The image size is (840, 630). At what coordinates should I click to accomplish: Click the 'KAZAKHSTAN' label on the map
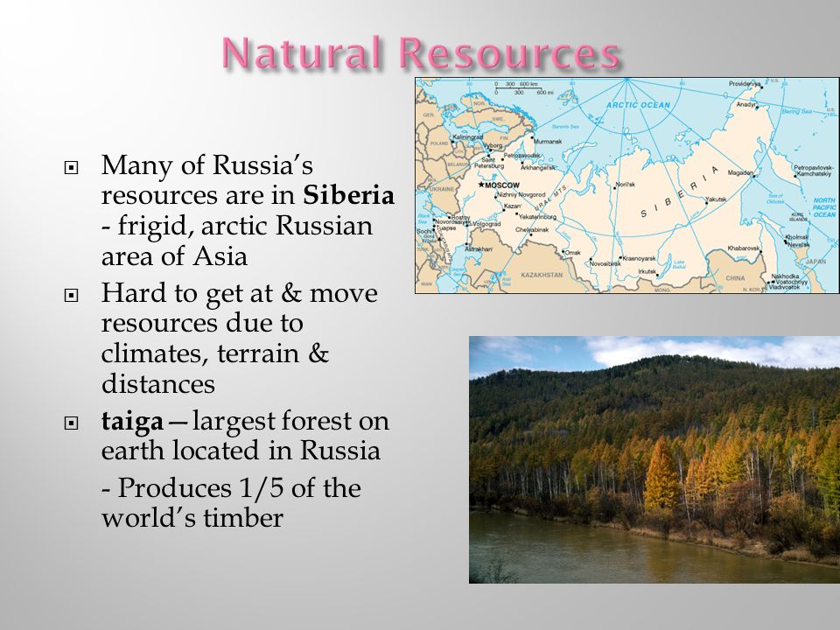[542, 275]
